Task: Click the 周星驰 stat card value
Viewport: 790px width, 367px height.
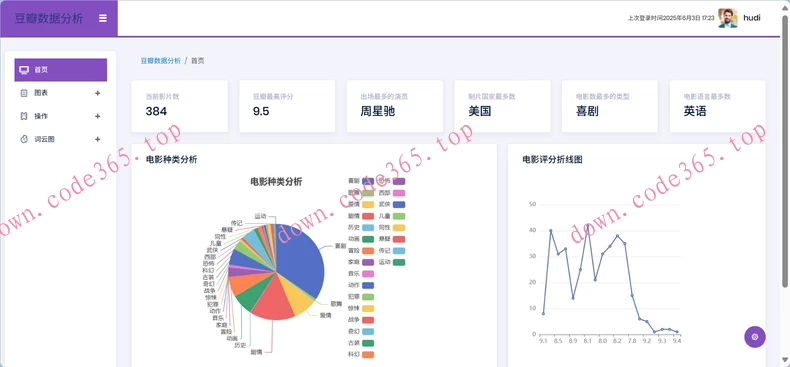Action: [378, 111]
